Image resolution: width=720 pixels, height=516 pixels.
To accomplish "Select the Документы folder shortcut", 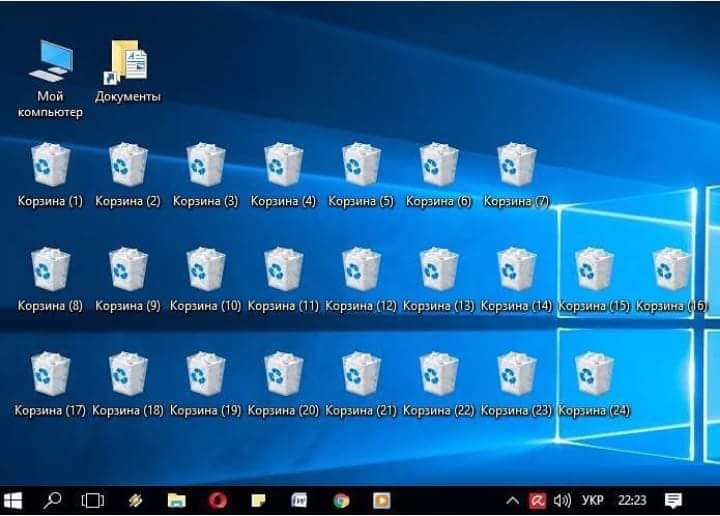I will (x=128, y=71).
